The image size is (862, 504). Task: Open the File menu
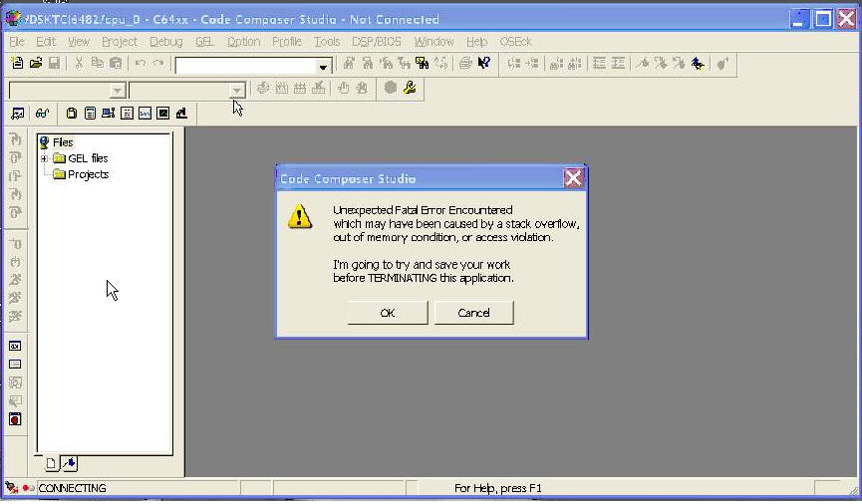coord(17,42)
